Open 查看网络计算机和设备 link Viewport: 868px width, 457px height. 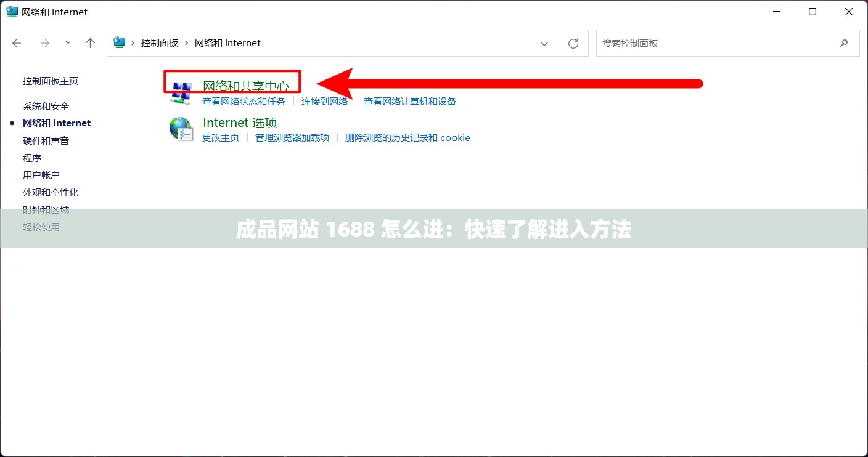[410, 102]
